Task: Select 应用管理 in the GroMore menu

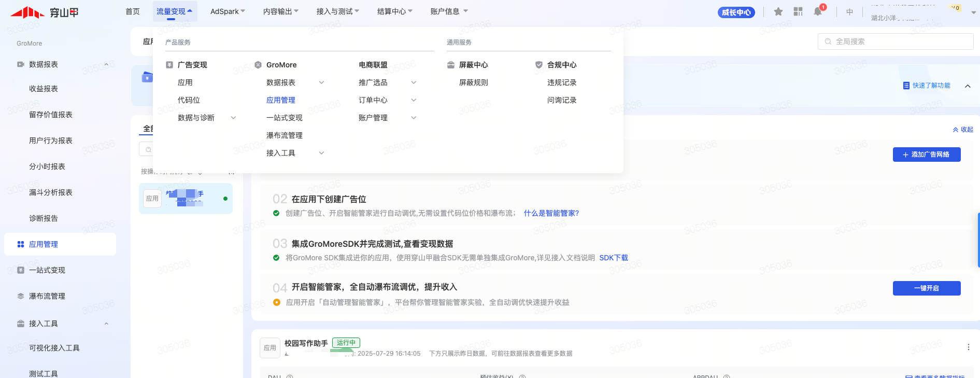Action: (281, 100)
